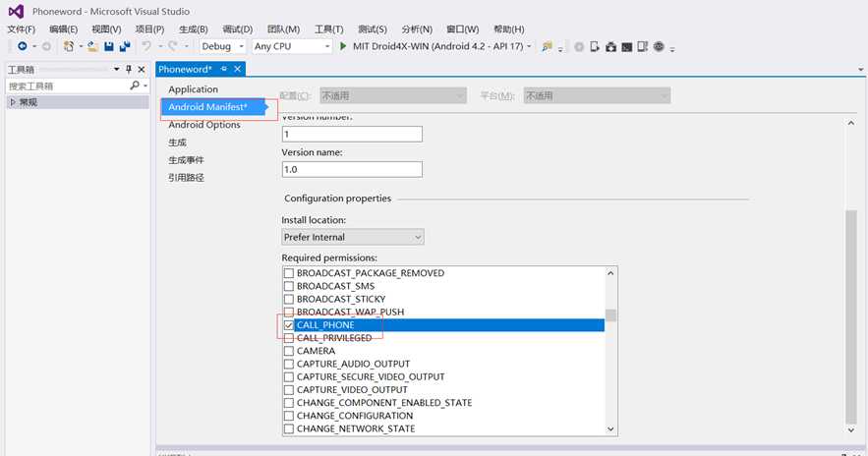Open the Any CPU platform dropdown
The image size is (868, 456).
292,46
